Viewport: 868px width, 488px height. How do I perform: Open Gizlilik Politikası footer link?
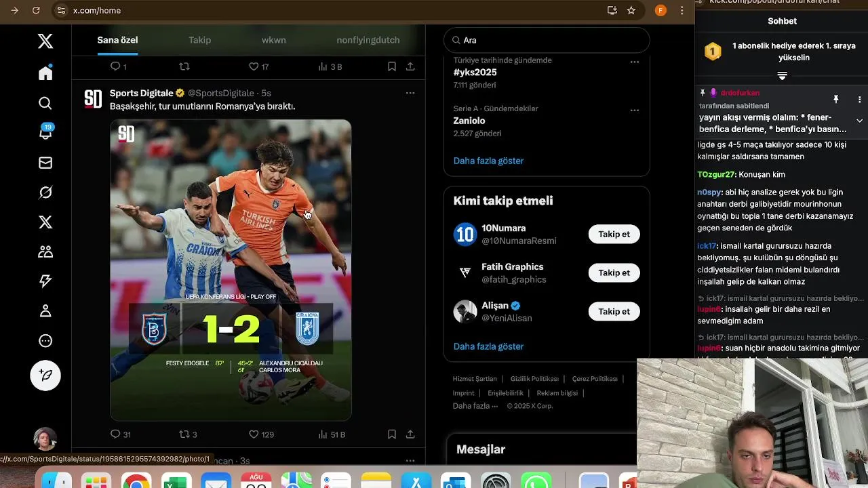tap(534, 379)
